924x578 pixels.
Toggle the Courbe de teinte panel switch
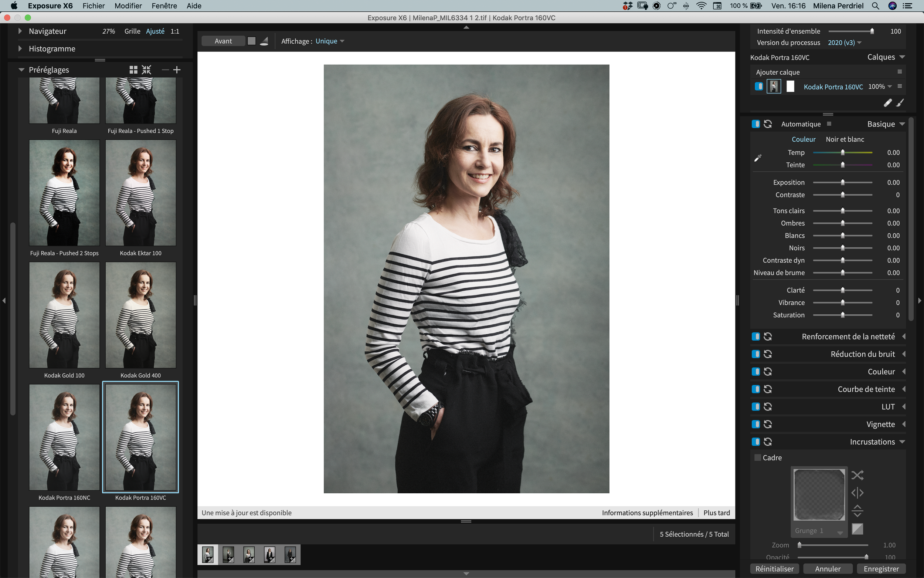755,389
